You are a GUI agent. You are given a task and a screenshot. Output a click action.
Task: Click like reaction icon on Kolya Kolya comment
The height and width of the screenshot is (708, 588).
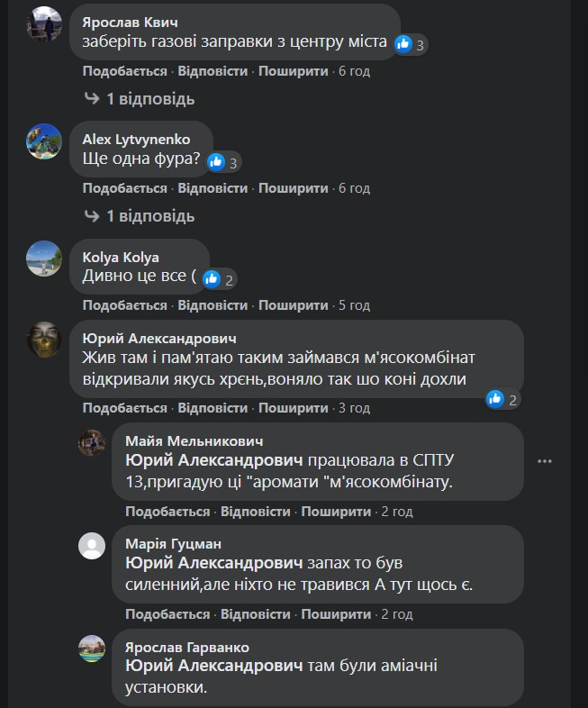(212, 279)
